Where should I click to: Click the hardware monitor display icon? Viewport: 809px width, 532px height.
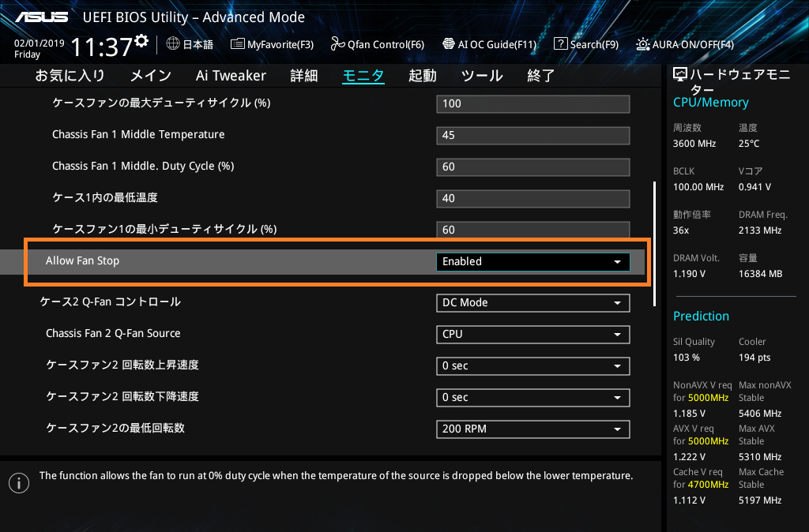[680, 75]
